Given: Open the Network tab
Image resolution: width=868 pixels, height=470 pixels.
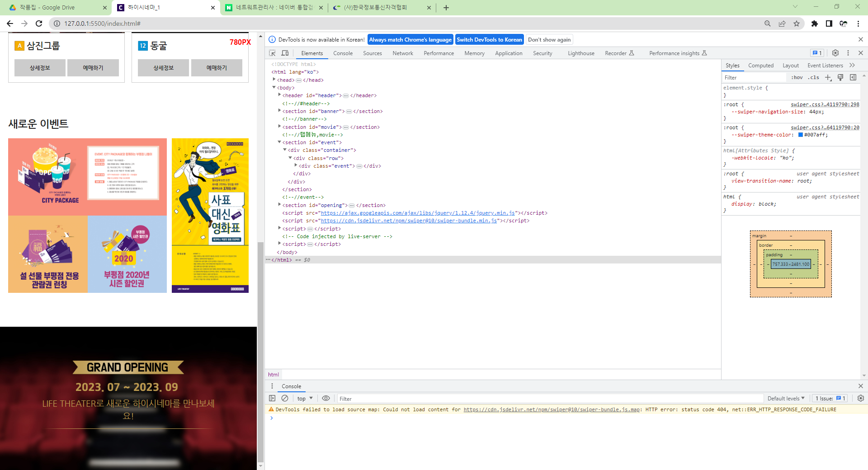Looking at the screenshot, I should [x=403, y=53].
